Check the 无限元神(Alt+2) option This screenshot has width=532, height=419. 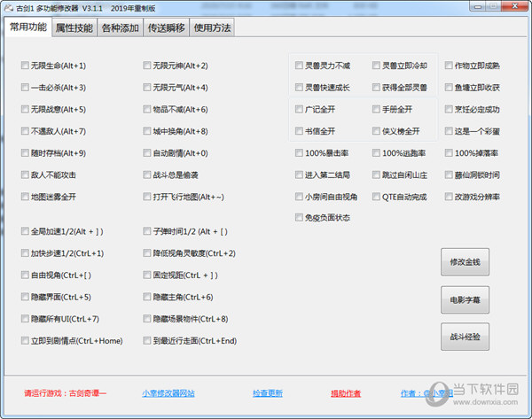point(146,66)
